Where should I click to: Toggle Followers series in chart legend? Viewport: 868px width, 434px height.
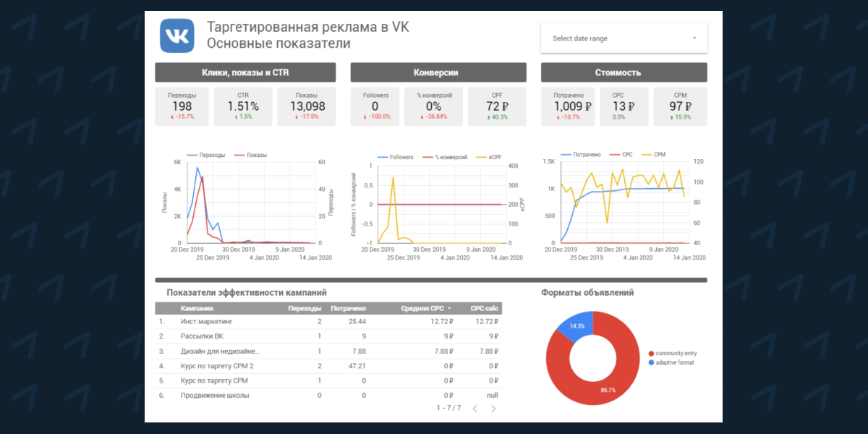pyautogui.click(x=395, y=157)
